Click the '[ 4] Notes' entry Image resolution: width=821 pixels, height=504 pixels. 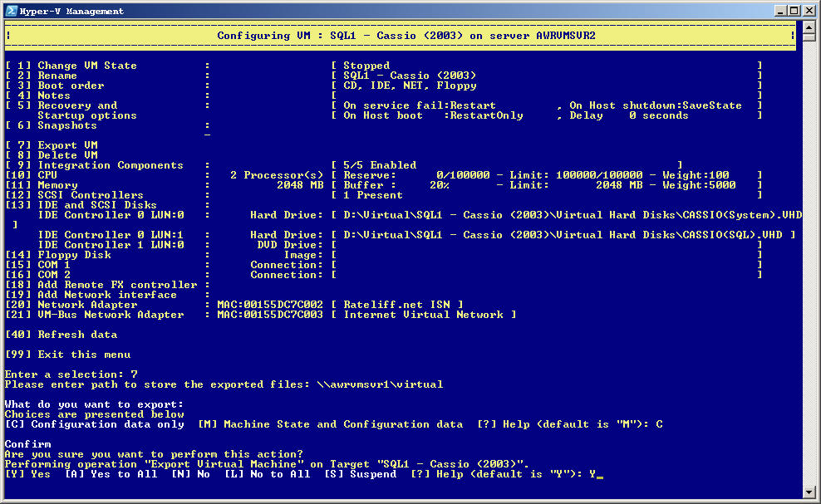click(37, 95)
